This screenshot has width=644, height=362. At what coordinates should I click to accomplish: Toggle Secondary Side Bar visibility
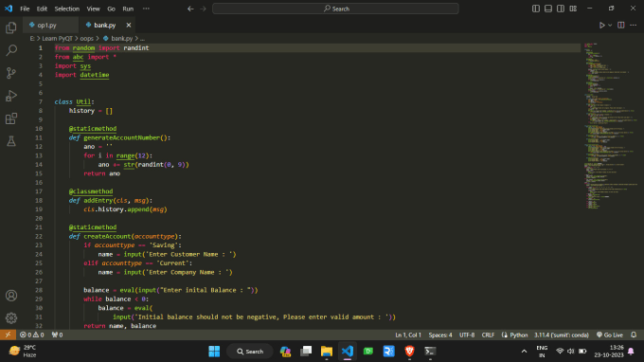pos(561,9)
